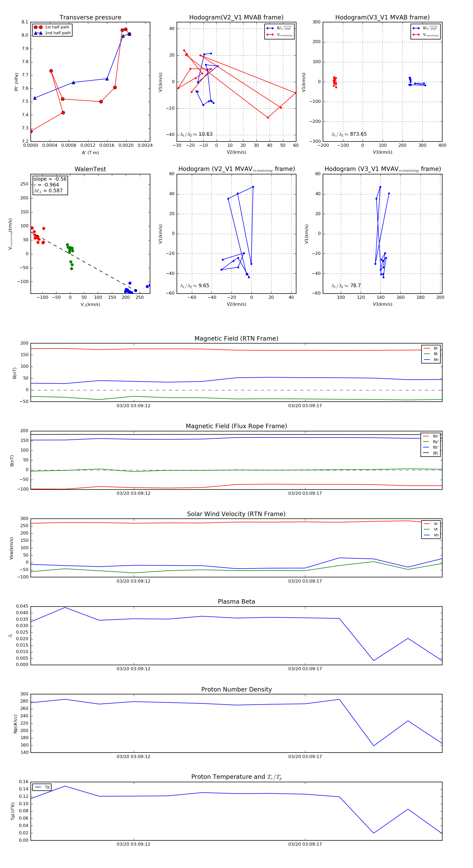Click the "A' (T·m)" axis label
The image size is (473, 868).
point(90,153)
